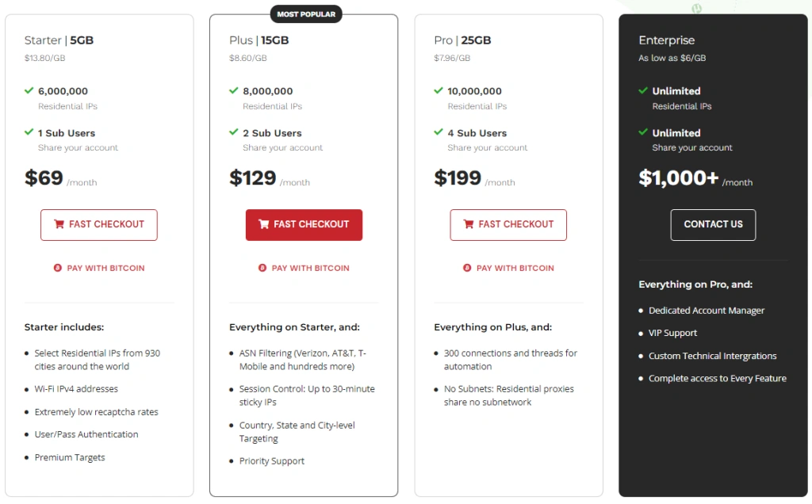Open Pay With Bitcoin for the Pro plan
This screenshot has height=504, width=812.
pos(508,268)
